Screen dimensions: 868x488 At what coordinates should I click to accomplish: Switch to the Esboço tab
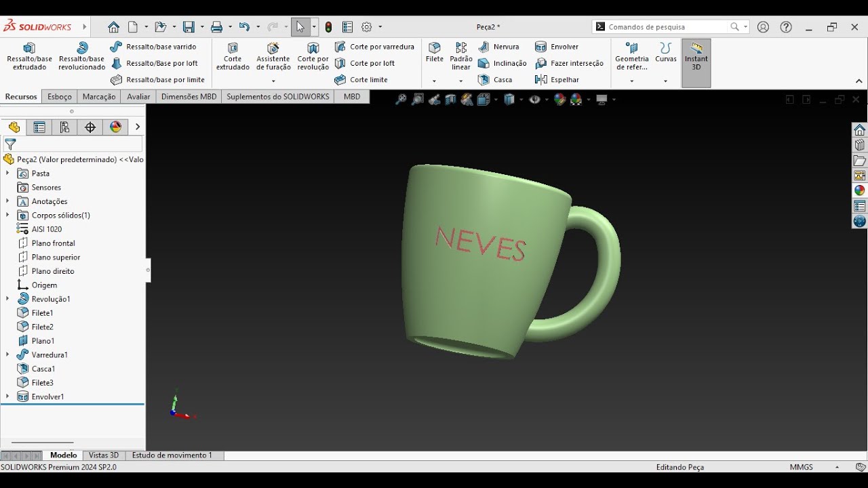[60, 97]
